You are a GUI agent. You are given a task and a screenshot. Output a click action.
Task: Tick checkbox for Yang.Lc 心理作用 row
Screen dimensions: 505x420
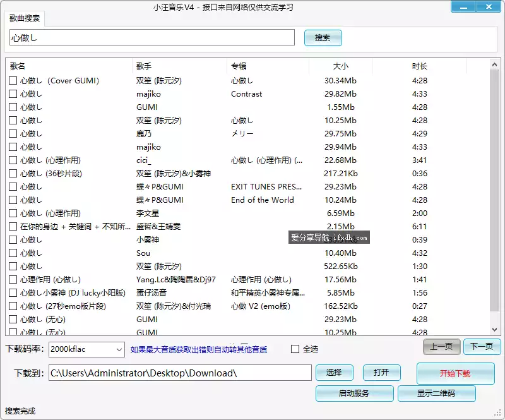point(13,279)
